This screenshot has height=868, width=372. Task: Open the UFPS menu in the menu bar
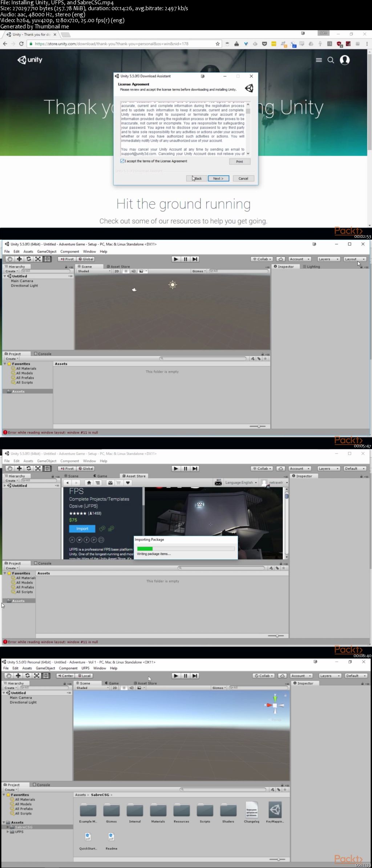tap(85, 668)
